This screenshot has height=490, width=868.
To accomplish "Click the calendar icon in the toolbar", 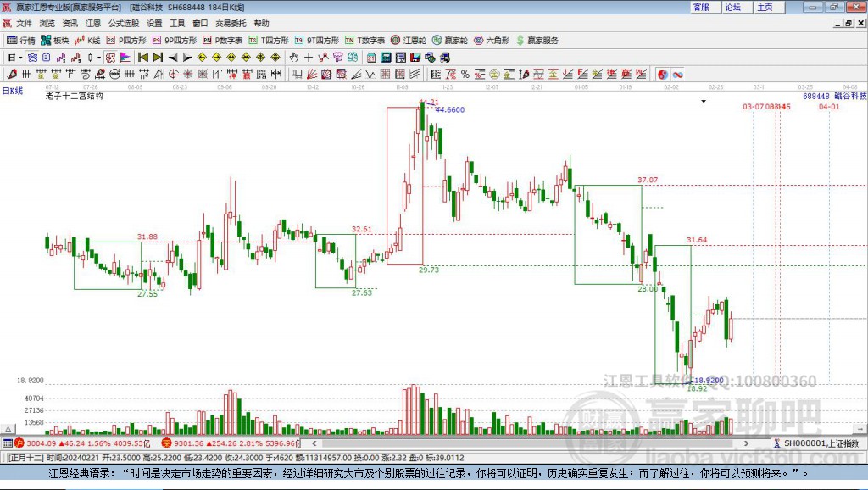I will (x=371, y=58).
